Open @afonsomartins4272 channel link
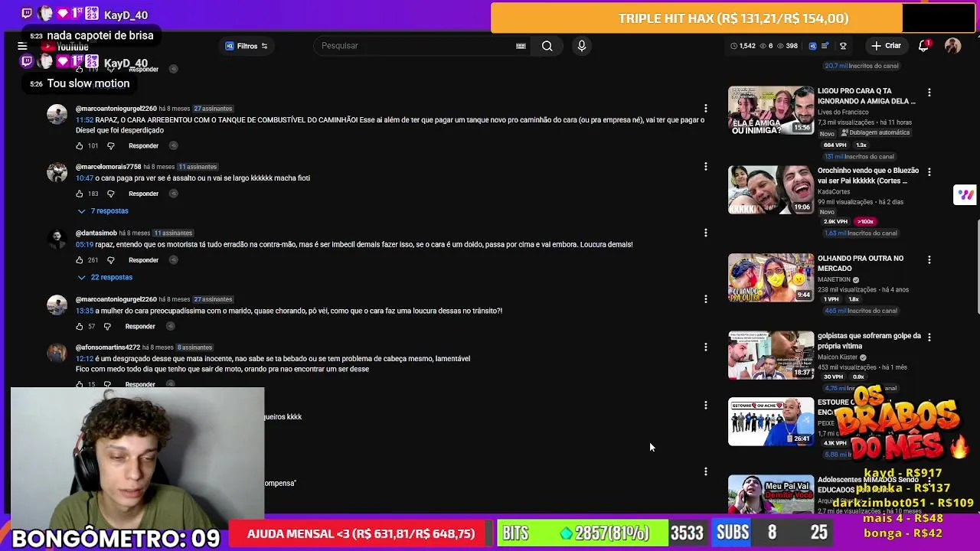The height and width of the screenshot is (551, 980). pos(108,347)
